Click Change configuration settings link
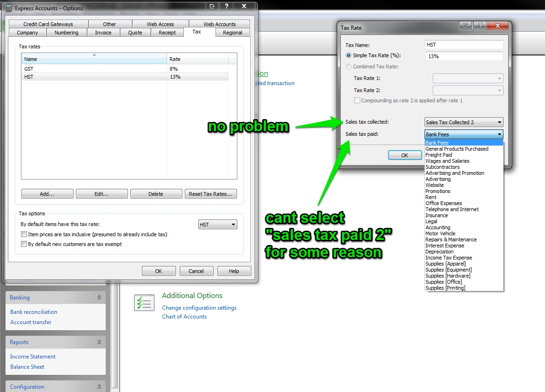The image size is (545, 392). 199,308
